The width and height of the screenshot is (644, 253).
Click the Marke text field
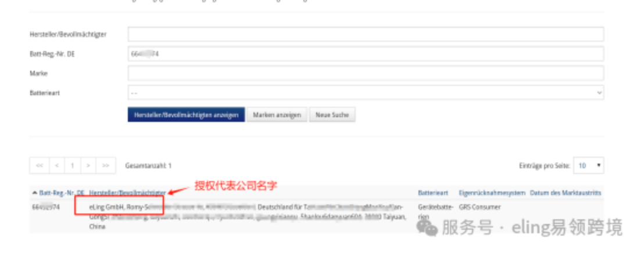366,73
